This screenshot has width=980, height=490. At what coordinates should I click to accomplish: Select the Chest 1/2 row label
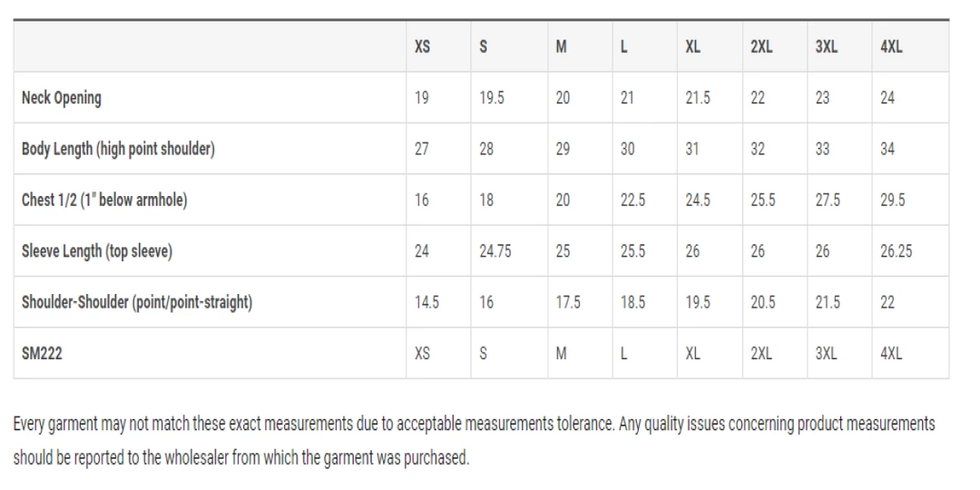pos(104,201)
